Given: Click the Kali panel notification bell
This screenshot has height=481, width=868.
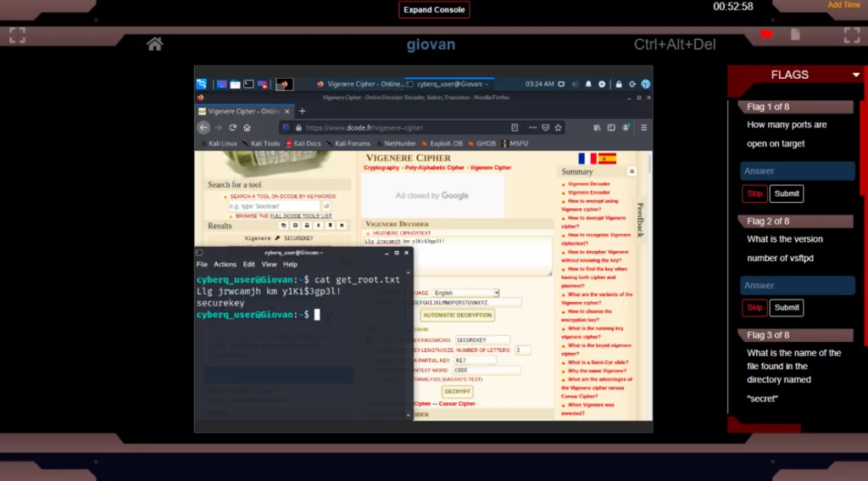Looking at the screenshot, I should coord(588,84).
